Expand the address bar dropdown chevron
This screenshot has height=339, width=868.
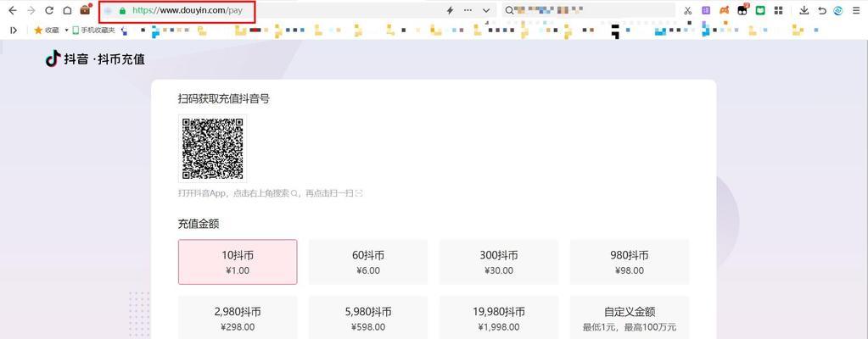(486, 10)
